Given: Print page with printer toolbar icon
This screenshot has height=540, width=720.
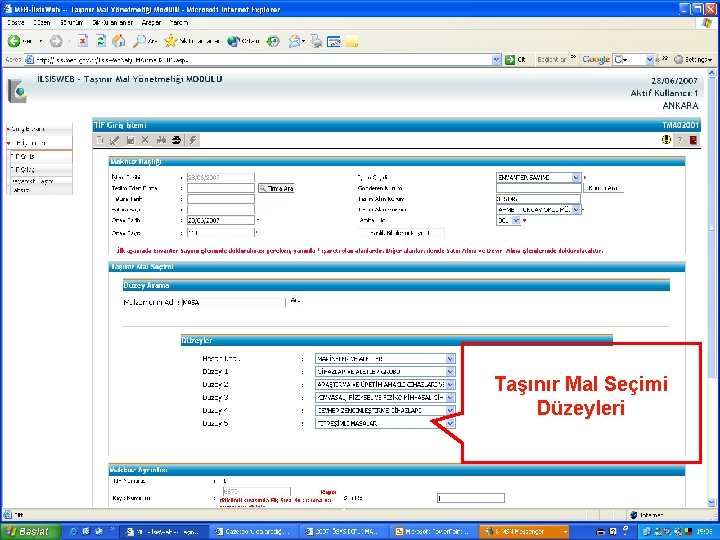Looking at the screenshot, I should (x=316, y=41).
